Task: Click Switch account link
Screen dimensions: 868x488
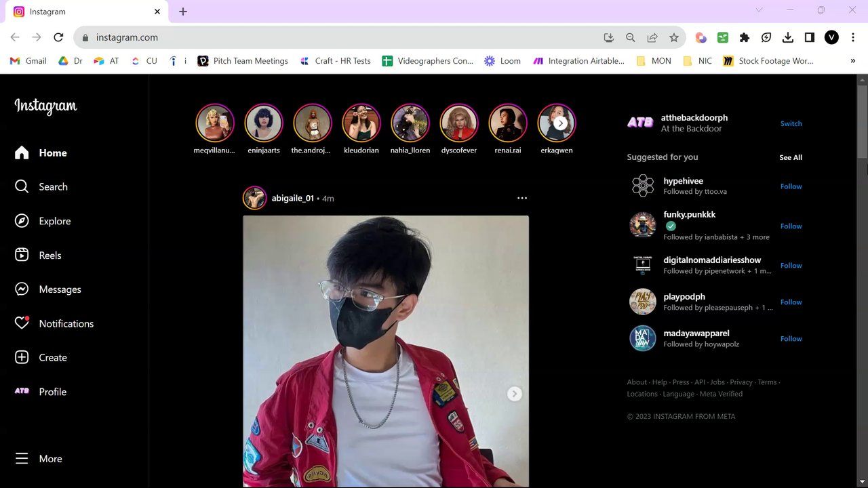Action: pyautogui.click(x=791, y=123)
